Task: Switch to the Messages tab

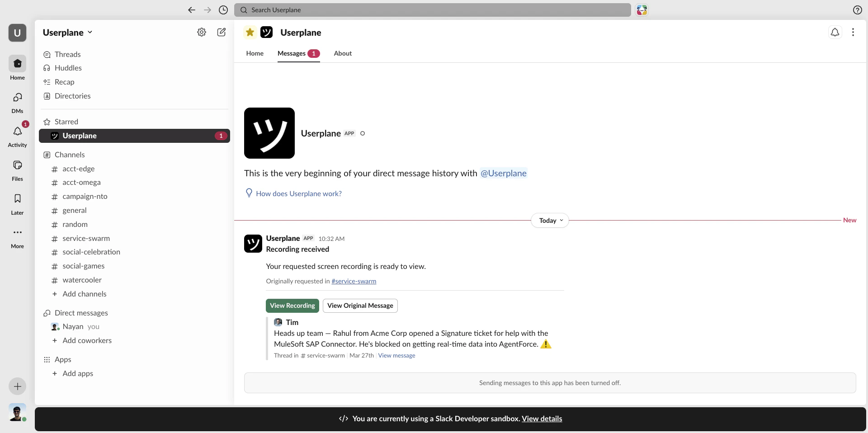Action: click(299, 53)
